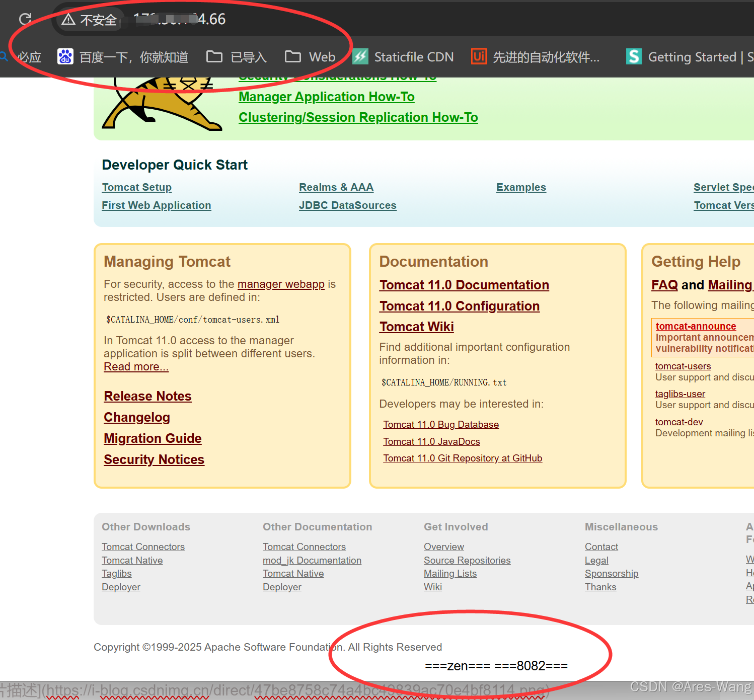Open Tomcat Native under Other Downloads
This screenshot has width=754, height=700.
click(132, 560)
